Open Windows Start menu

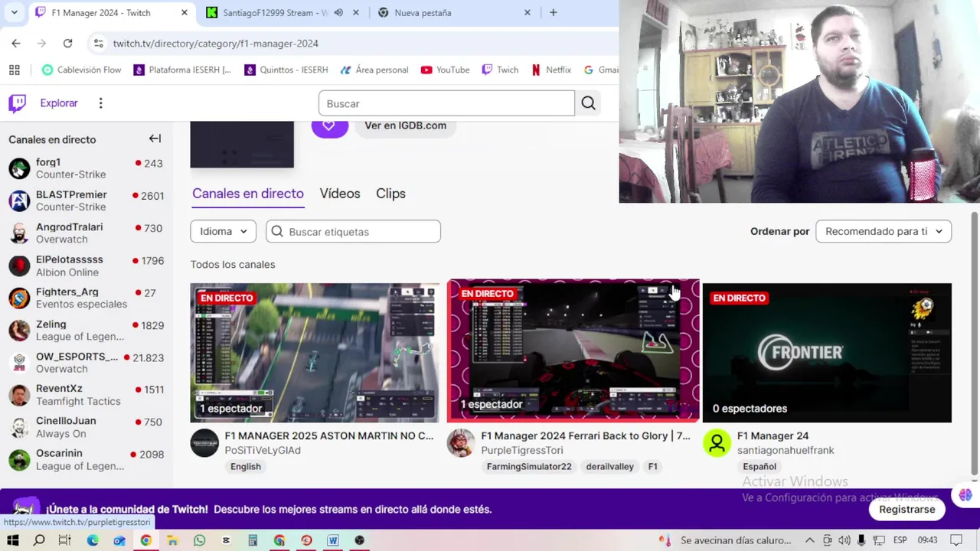click(13, 540)
